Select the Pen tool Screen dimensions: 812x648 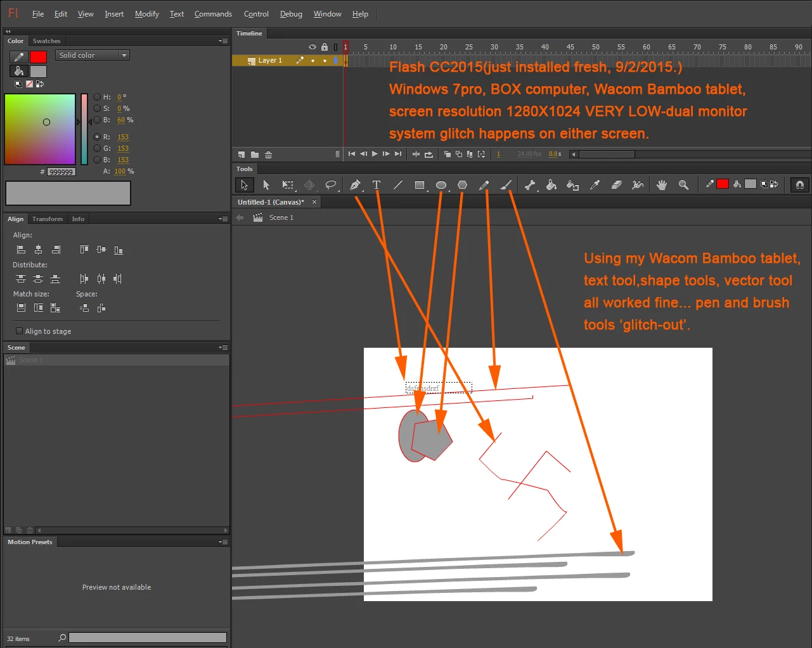(355, 185)
